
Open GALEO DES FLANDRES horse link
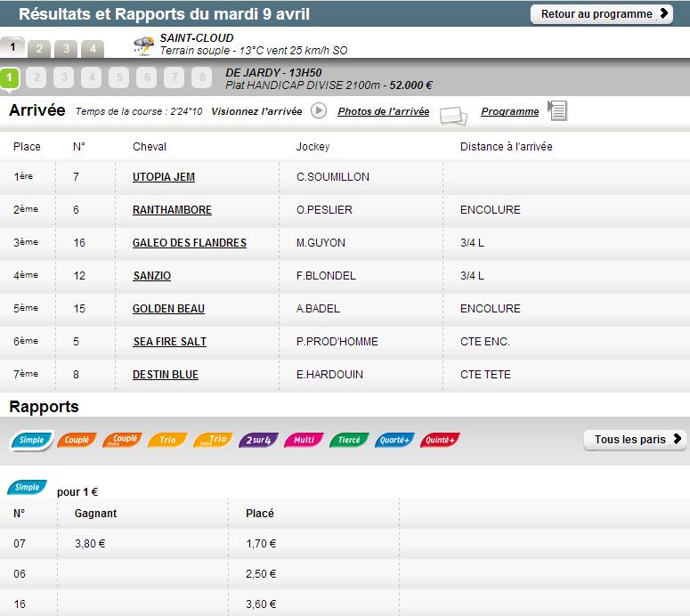[x=190, y=243]
